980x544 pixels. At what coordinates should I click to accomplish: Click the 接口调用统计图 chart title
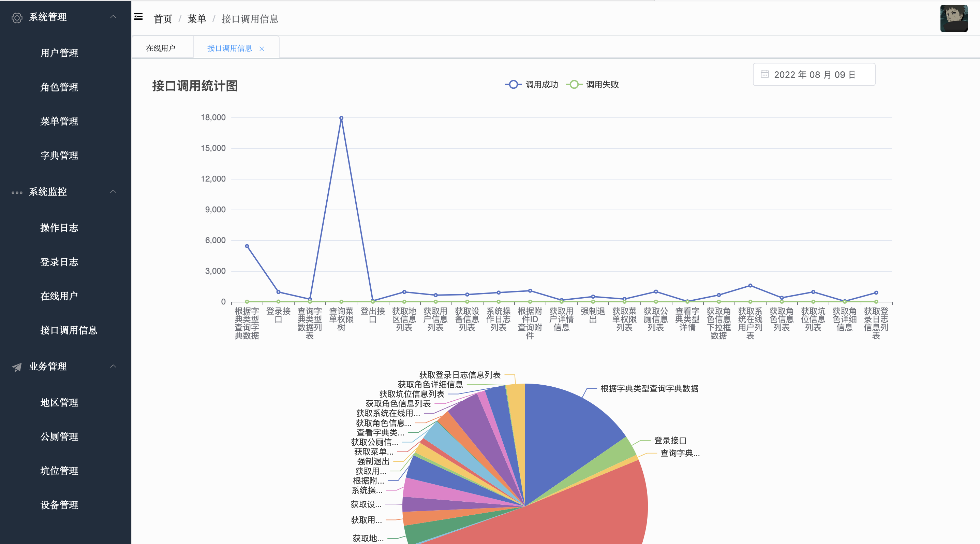pos(195,86)
